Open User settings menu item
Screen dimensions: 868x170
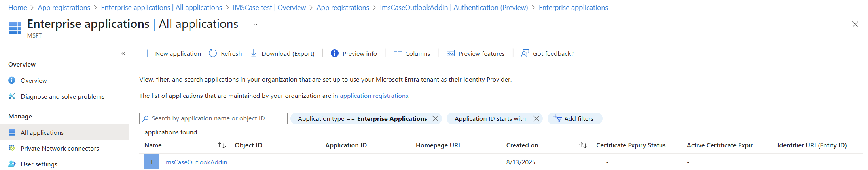pos(39,164)
